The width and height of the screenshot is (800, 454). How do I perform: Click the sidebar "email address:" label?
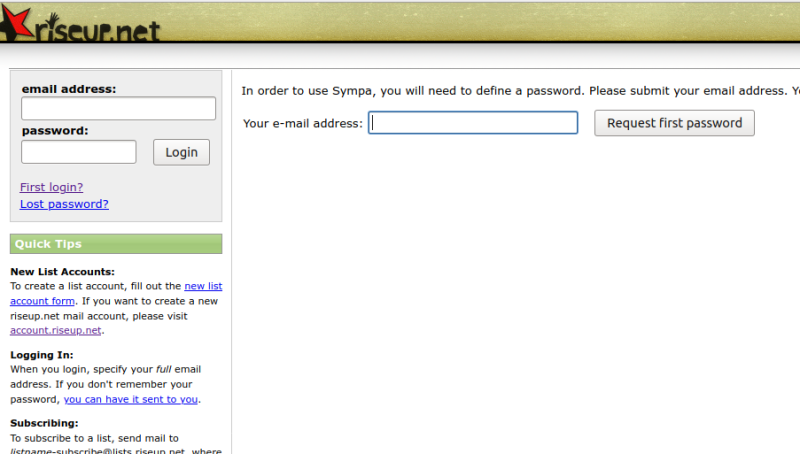(x=68, y=89)
